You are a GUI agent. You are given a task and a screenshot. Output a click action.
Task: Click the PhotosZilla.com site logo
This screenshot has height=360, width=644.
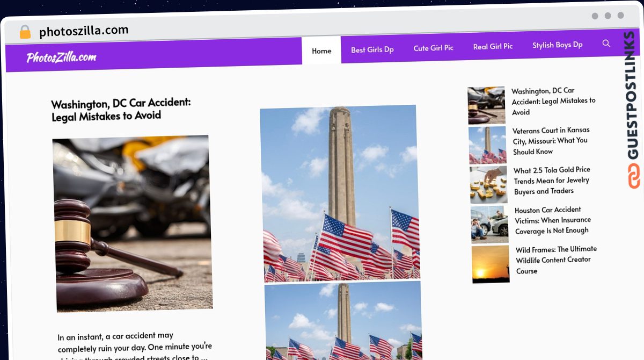[61, 57]
